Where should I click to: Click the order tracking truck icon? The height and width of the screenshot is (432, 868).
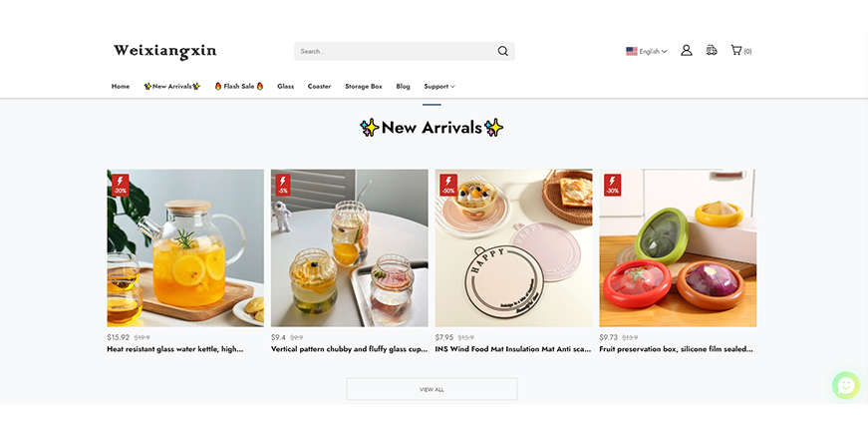coord(712,51)
